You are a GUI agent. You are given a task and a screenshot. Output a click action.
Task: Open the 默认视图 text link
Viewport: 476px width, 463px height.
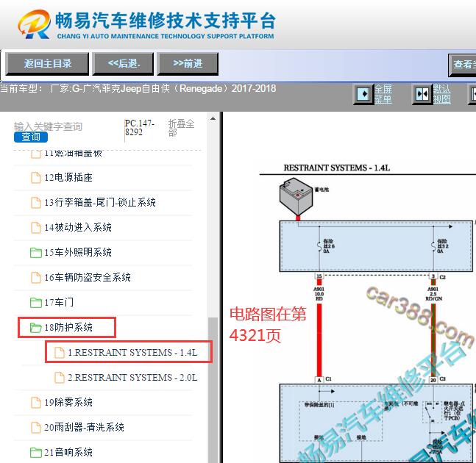click(x=441, y=94)
